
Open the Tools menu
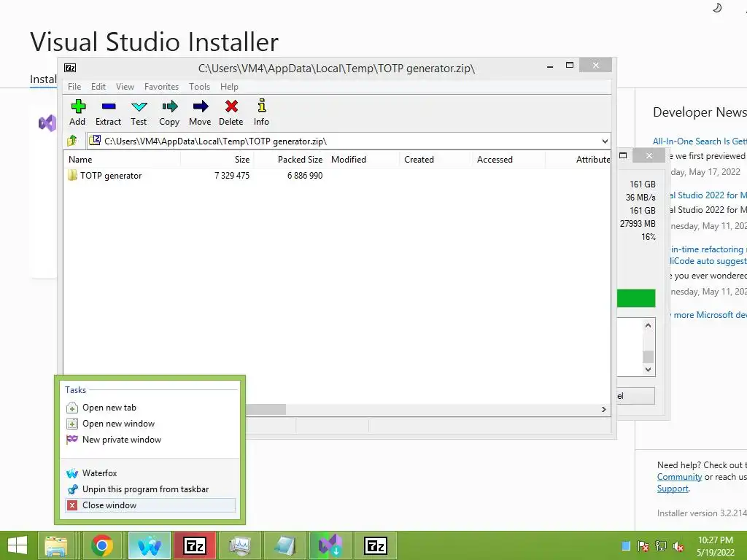click(x=199, y=87)
